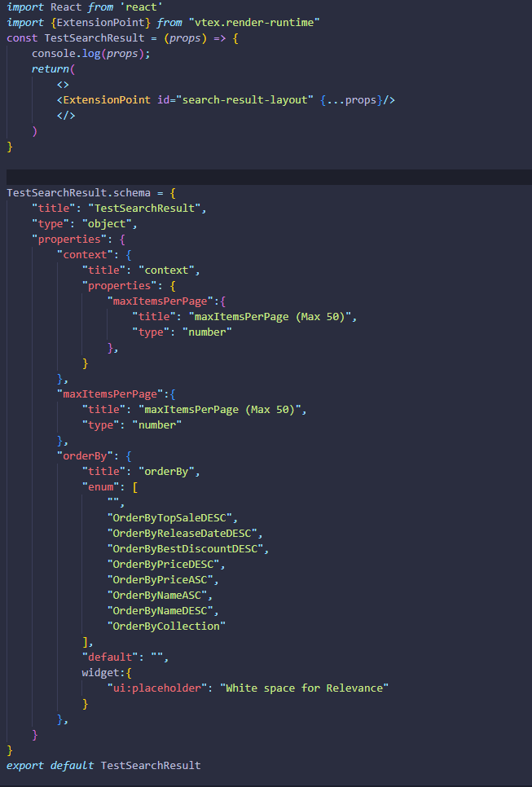Click "OrderByPriceDESC" enum value

pos(163,565)
